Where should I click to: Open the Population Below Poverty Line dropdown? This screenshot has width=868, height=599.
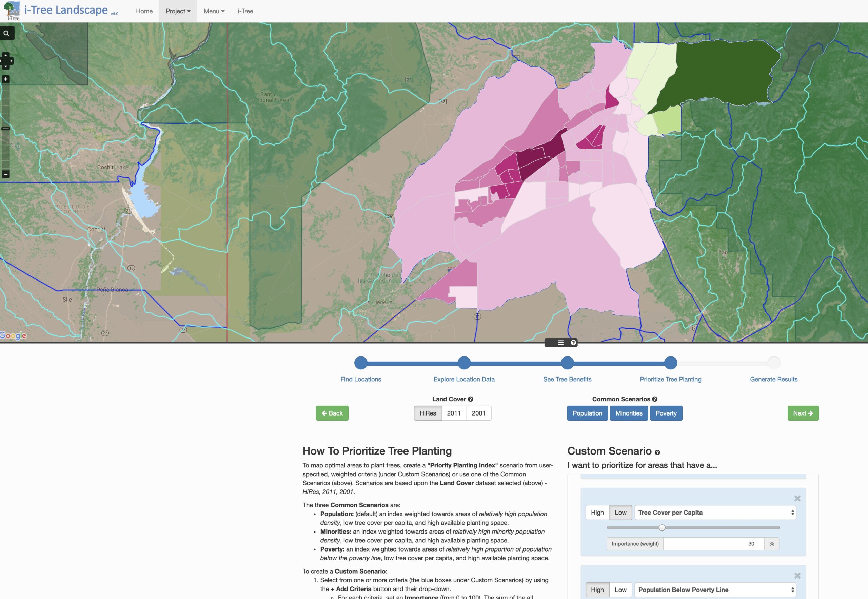click(715, 590)
